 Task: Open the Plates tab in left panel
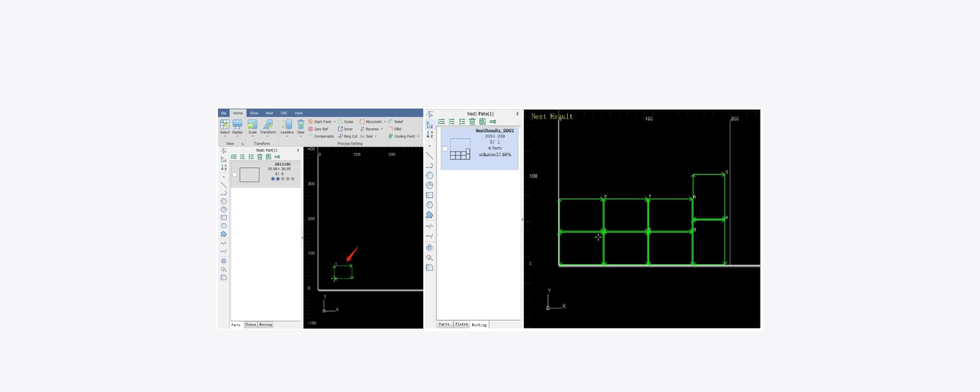pyautogui.click(x=250, y=325)
